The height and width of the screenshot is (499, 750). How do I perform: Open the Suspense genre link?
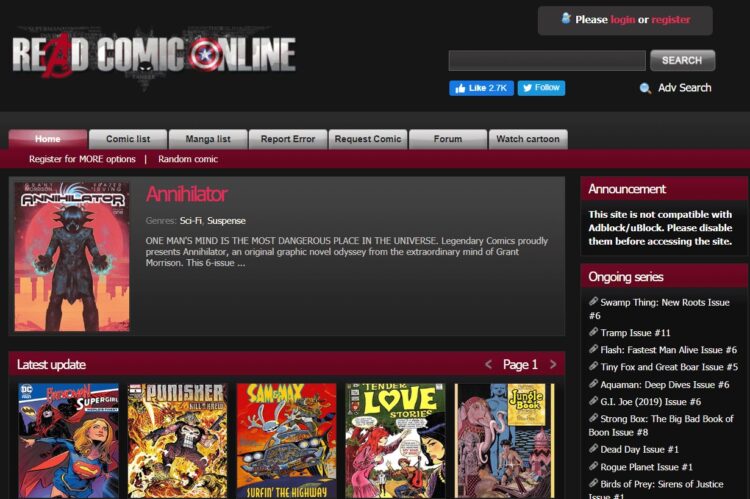click(226, 221)
